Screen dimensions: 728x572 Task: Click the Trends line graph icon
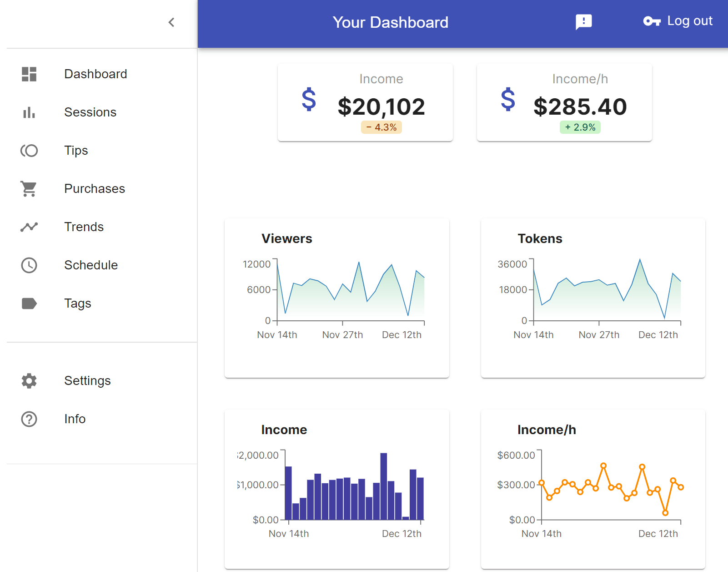click(29, 227)
